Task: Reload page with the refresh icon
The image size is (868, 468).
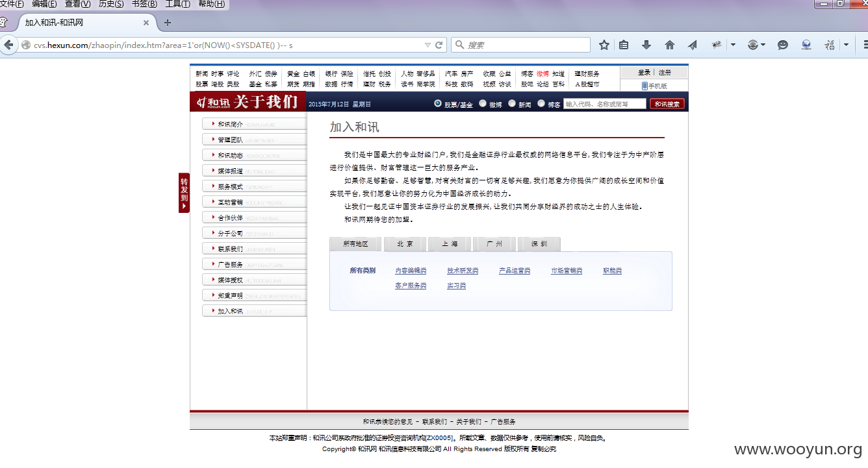Action: (439, 45)
